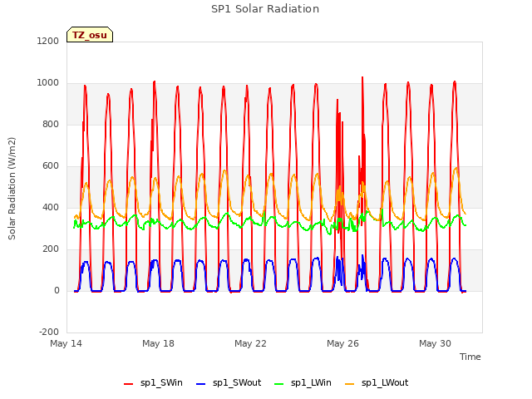Click the 200 y-axis tick label
532x399 pixels.
[51, 249]
